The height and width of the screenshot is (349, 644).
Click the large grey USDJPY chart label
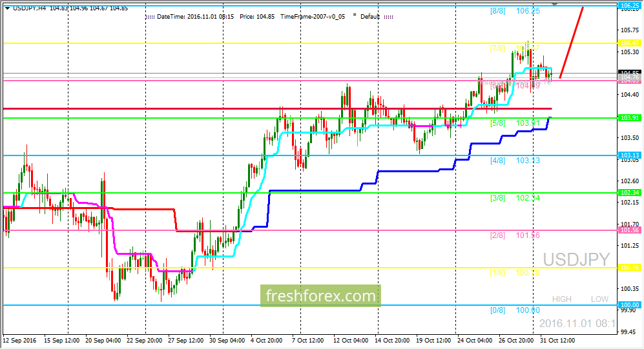(577, 260)
